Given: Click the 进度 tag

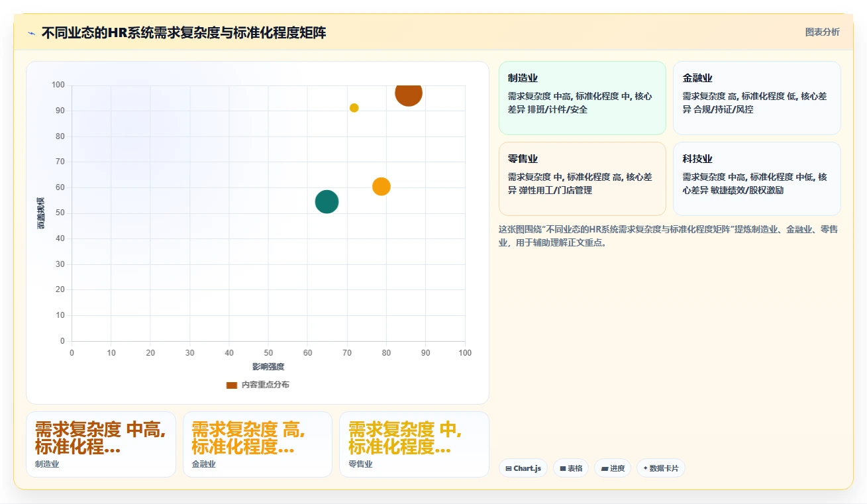Looking at the screenshot, I should [613, 468].
